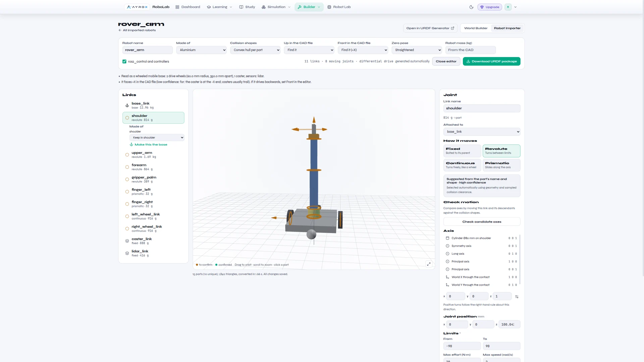
Task: Click the cylinder icon beside Cylinder Ø80 axis
Action: [x=447, y=238]
